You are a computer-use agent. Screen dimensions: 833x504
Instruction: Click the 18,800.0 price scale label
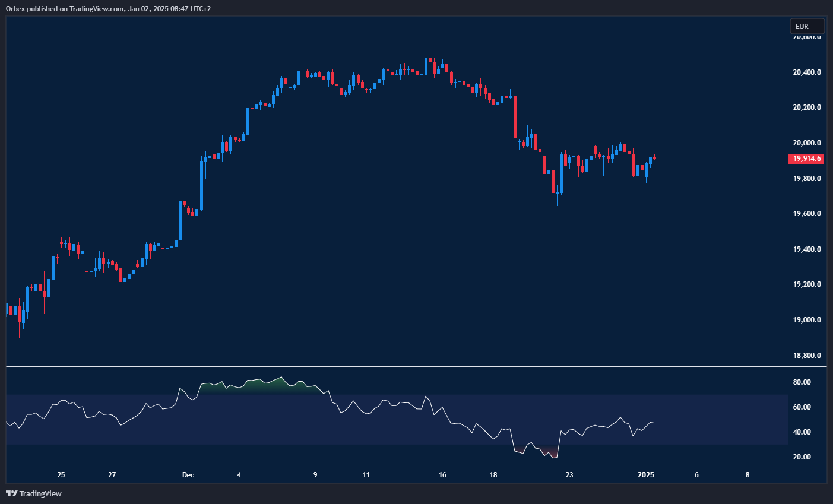807,356
